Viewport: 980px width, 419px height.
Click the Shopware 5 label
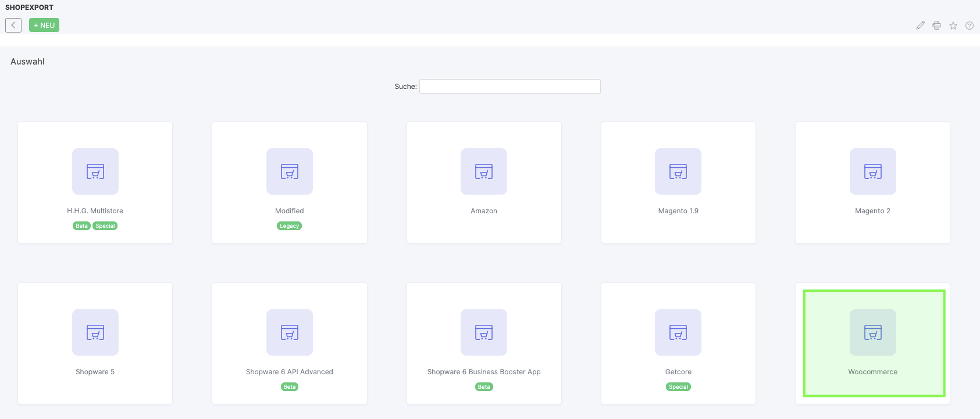click(x=95, y=372)
